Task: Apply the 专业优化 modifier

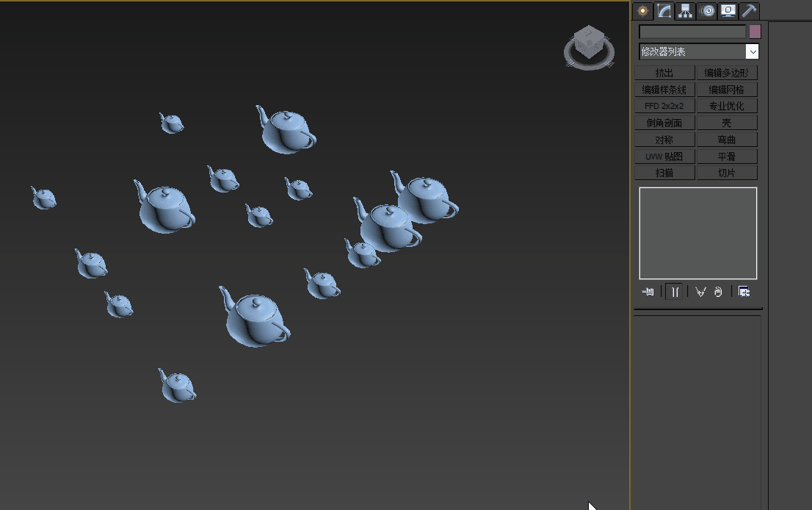Action: tap(727, 106)
